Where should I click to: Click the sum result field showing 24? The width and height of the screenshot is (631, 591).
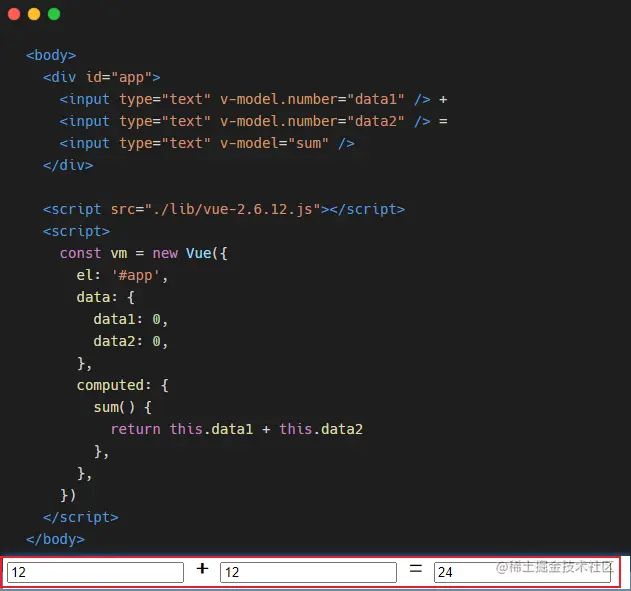coord(522,572)
